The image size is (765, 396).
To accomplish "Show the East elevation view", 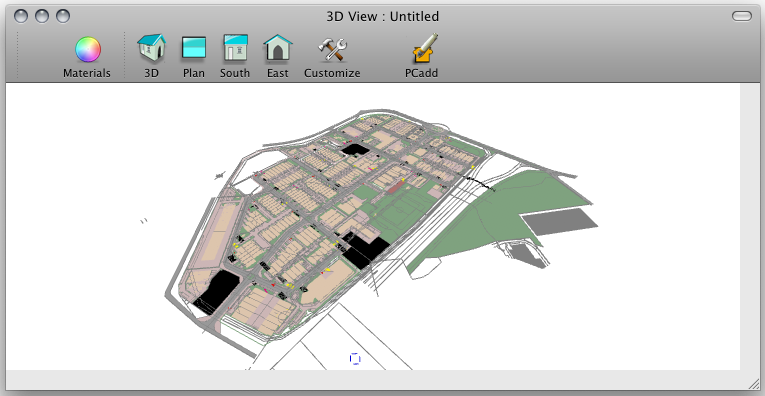I will click(278, 48).
